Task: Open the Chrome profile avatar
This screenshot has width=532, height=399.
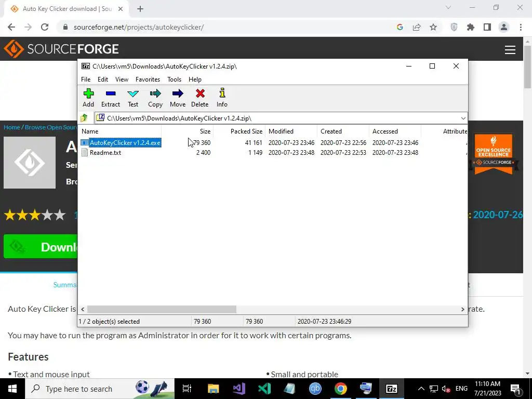Action: coord(504,27)
